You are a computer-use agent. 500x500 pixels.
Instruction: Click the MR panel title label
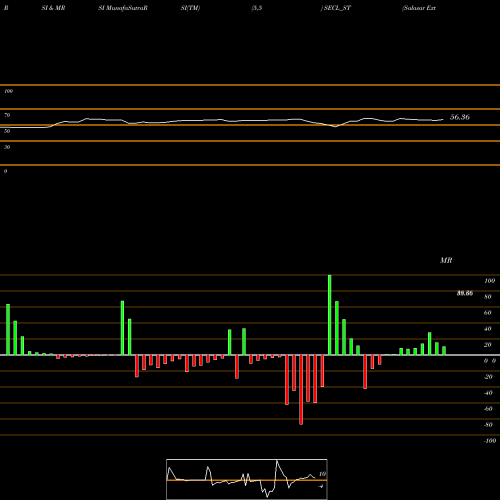[446, 260]
